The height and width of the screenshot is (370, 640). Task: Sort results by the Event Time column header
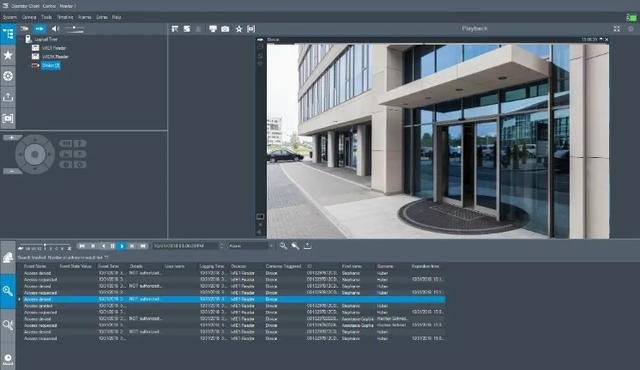[x=108, y=266]
